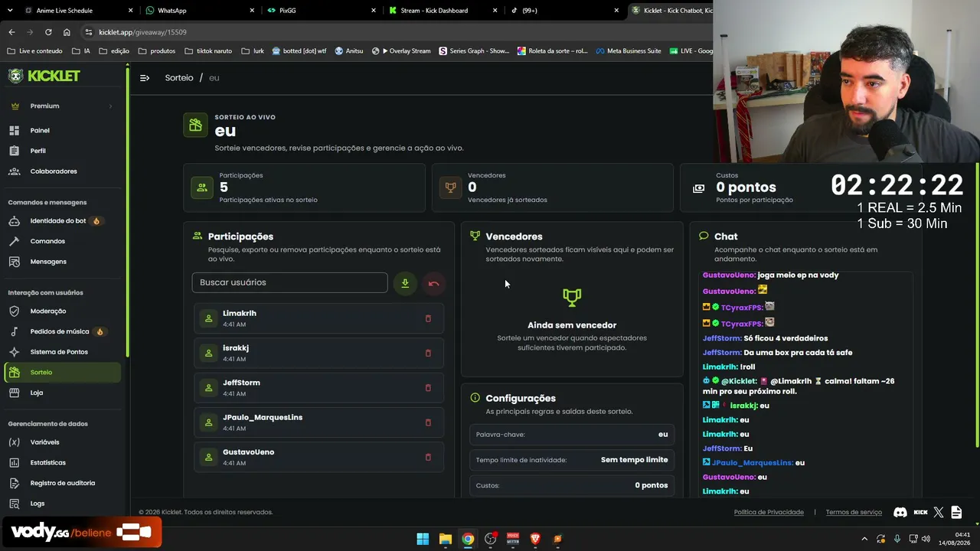Open the tiktok naruto bookmarks folder

click(208, 51)
